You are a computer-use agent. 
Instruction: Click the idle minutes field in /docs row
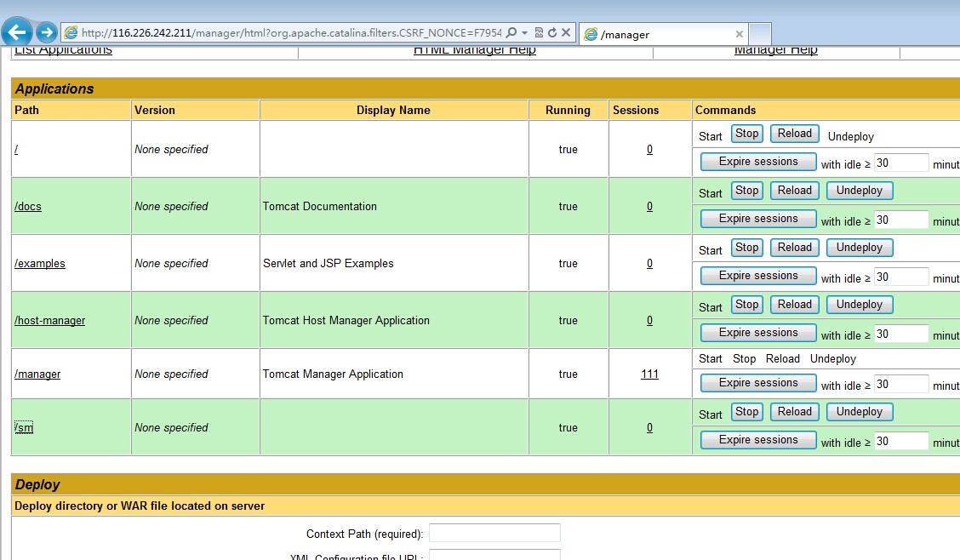[901, 220]
